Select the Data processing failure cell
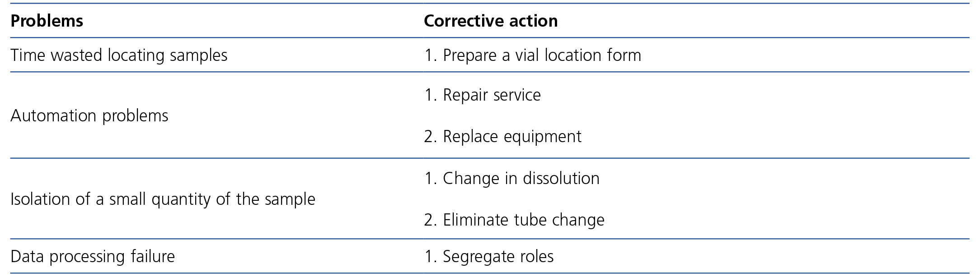The image size is (980, 277). pos(93,257)
